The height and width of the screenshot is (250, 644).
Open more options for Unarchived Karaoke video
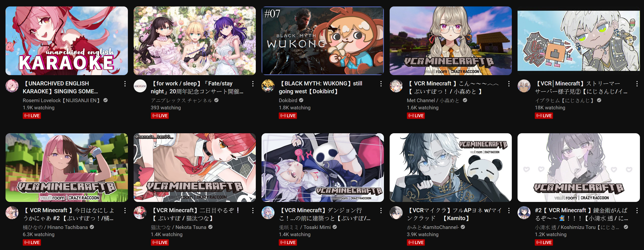click(x=125, y=84)
